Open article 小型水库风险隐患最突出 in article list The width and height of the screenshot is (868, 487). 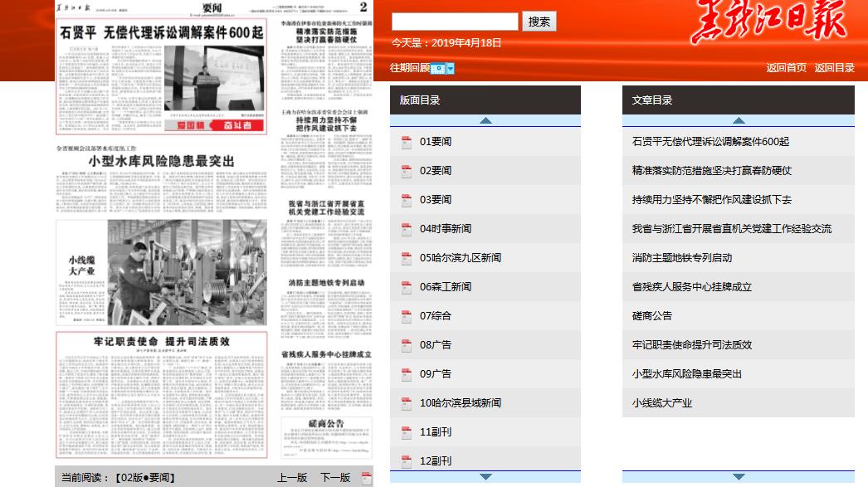coord(686,374)
